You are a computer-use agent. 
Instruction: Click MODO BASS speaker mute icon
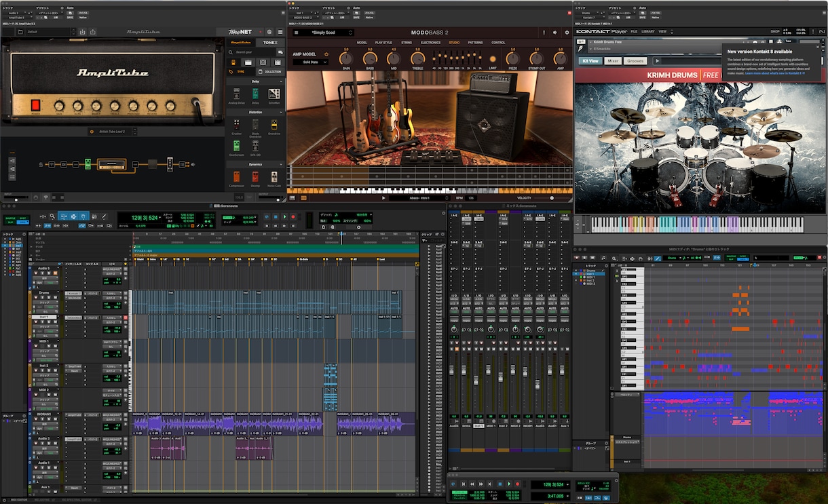click(x=555, y=33)
